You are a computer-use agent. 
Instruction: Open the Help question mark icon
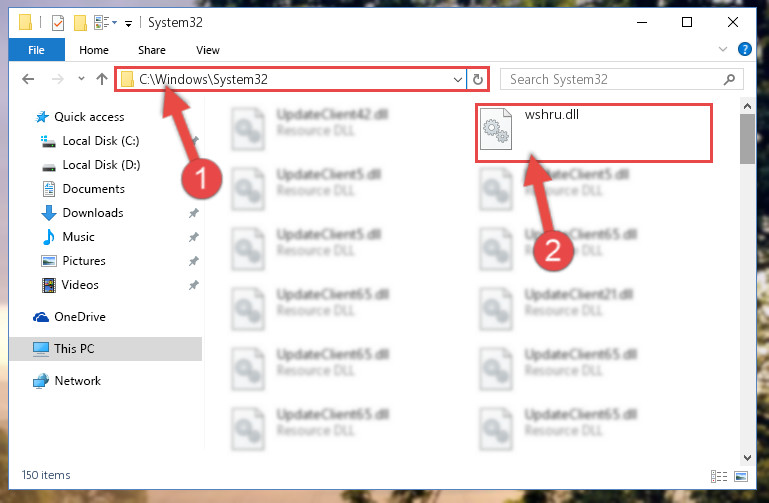[x=744, y=50]
